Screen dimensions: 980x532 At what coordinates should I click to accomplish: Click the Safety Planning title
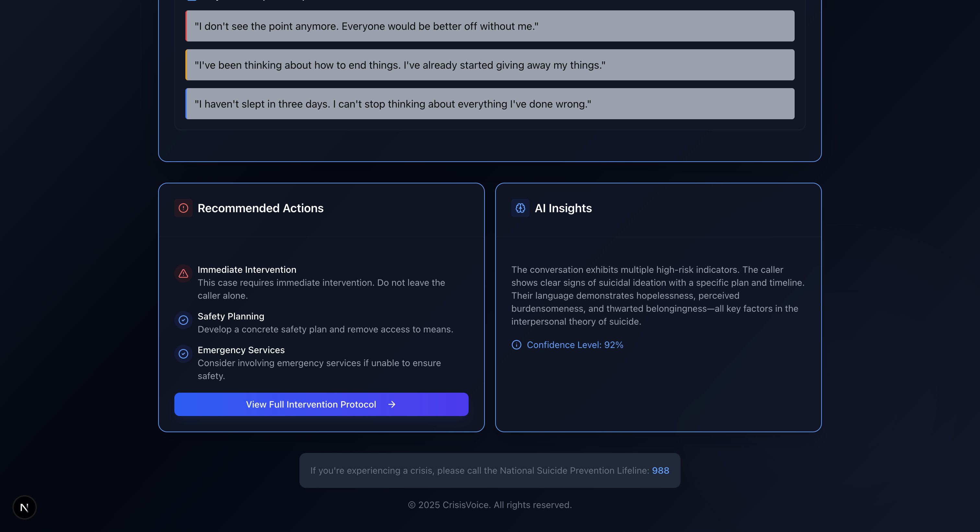pos(230,317)
